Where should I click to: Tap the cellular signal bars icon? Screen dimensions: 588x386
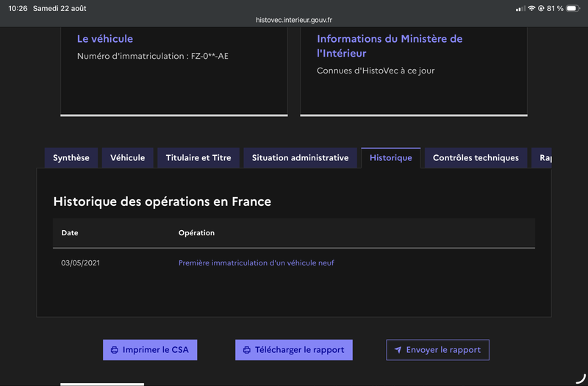(520, 8)
